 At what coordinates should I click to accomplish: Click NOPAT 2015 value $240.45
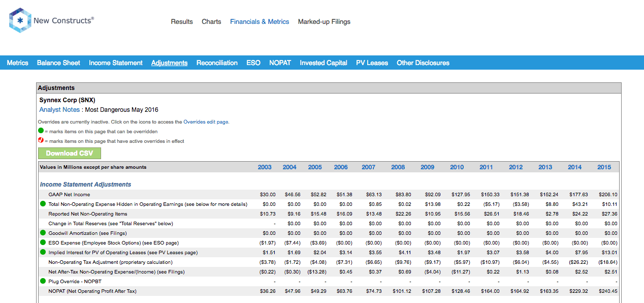coord(608,291)
